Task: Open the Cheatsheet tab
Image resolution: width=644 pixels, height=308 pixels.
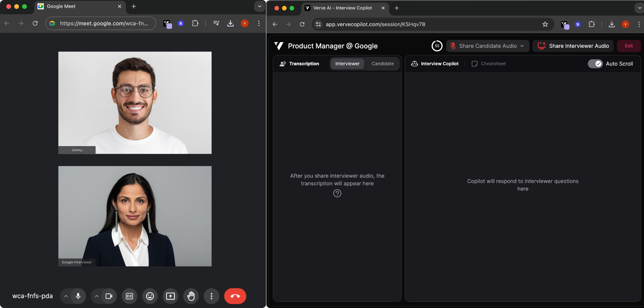Action: point(489,63)
